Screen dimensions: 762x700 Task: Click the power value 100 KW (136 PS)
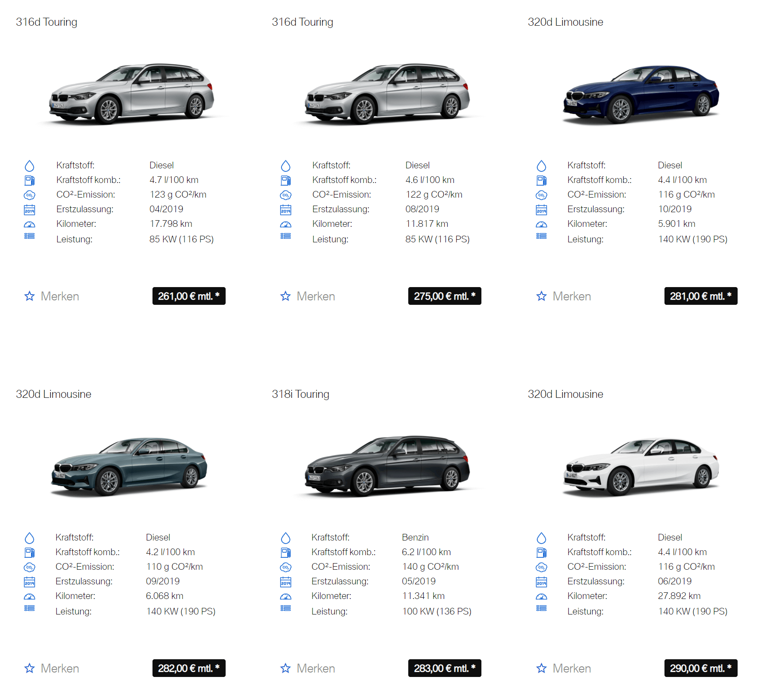437,611
